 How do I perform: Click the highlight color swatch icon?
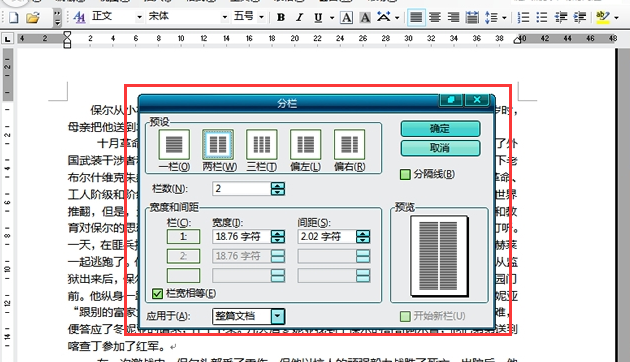pyautogui.click(x=603, y=17)
